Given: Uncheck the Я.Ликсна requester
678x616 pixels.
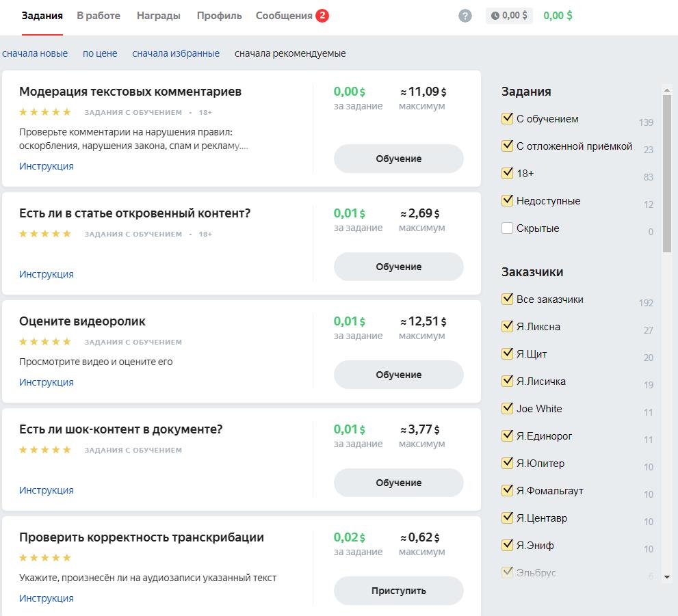Looking at the screenshot, I should coord(507,326).
